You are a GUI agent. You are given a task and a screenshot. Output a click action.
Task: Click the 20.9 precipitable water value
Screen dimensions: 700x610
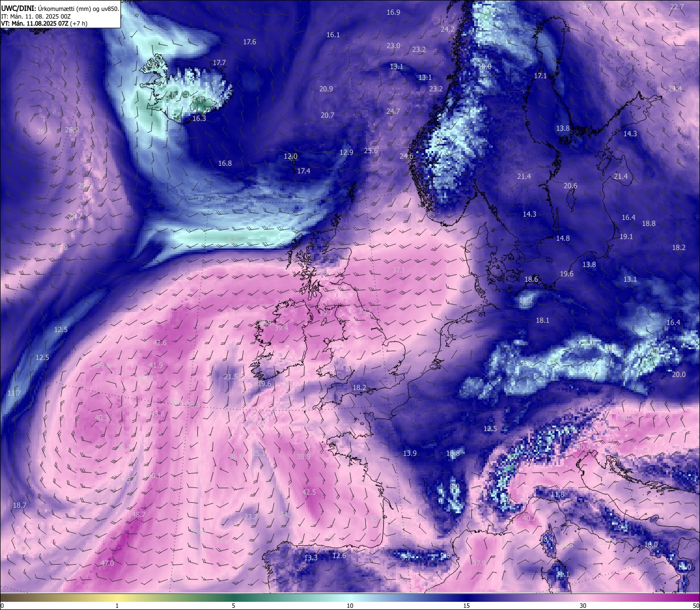point(326,89)
